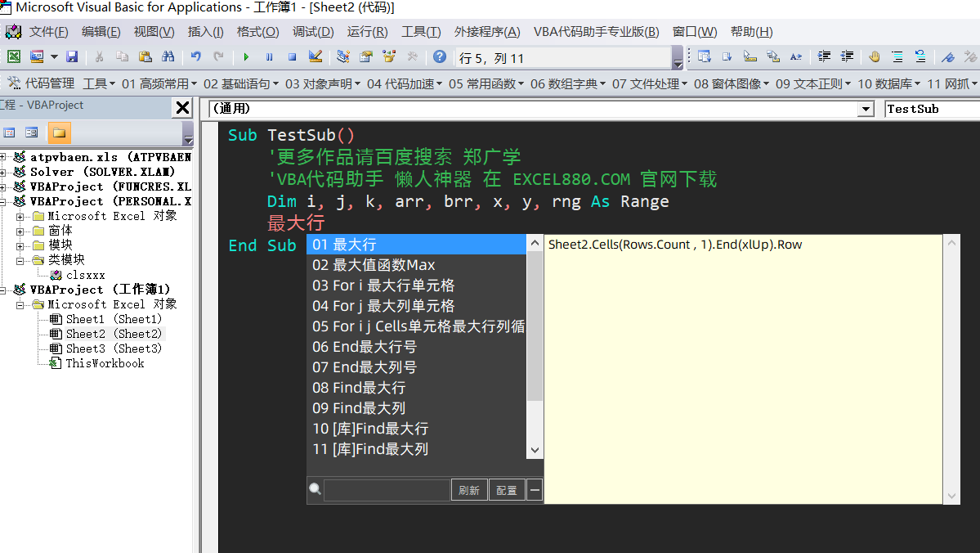Select the 02 最大值函数Max suggestion
Viewport: 980px width, 553px height.
(x=416, y=264)
